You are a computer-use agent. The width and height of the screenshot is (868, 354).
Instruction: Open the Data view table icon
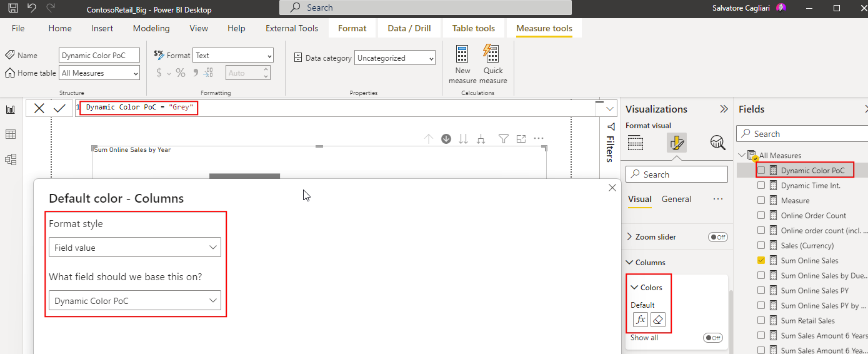click(x=11, y=134)
